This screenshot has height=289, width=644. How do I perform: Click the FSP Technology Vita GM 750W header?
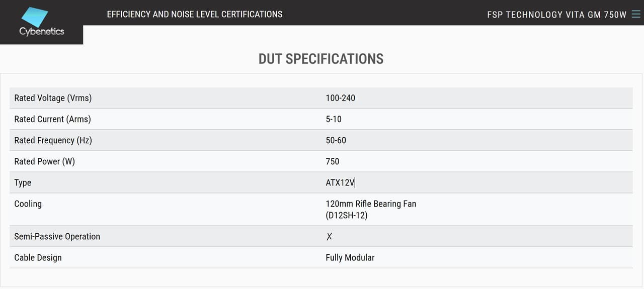tap(556, 15)
